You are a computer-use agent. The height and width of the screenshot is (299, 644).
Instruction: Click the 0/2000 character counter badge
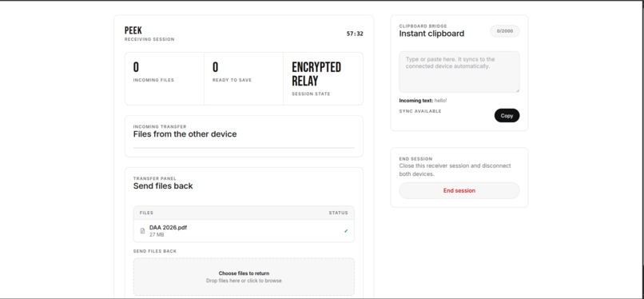click(x=505, y=31)
